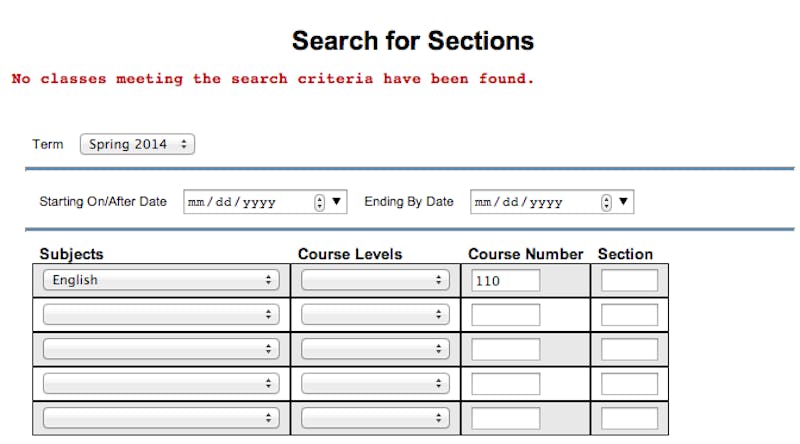Viewport: 800px width, 444px height.
Task: Click the Starting On/After Date stepper arrows
Action: 320,202
